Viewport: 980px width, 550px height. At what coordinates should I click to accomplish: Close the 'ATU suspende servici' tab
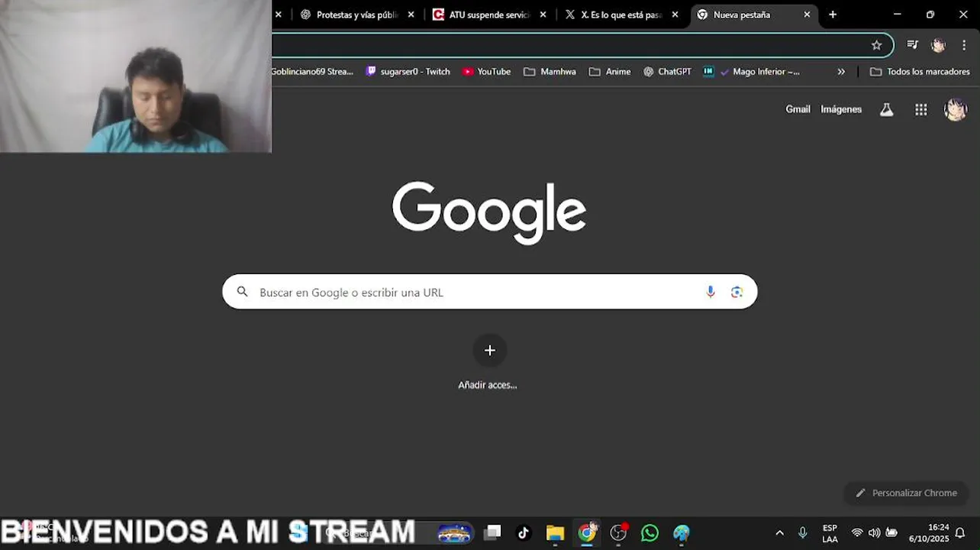pos(543,15)
